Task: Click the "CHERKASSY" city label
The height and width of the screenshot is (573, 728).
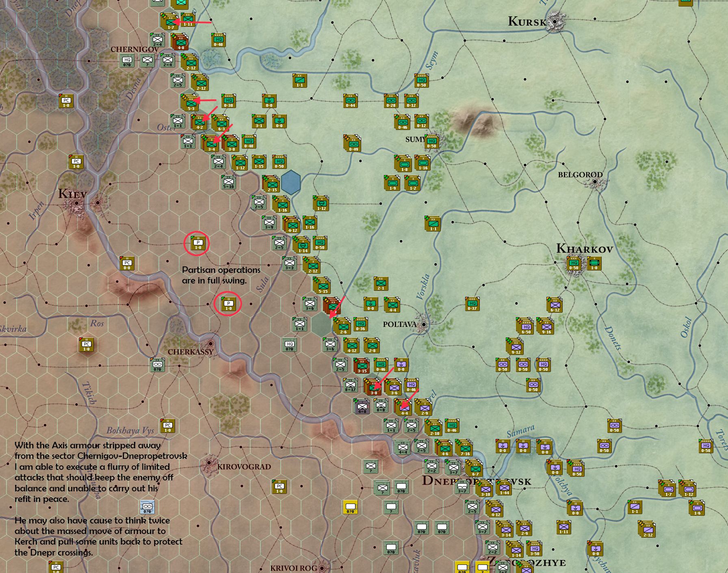Action: [191, 352]
